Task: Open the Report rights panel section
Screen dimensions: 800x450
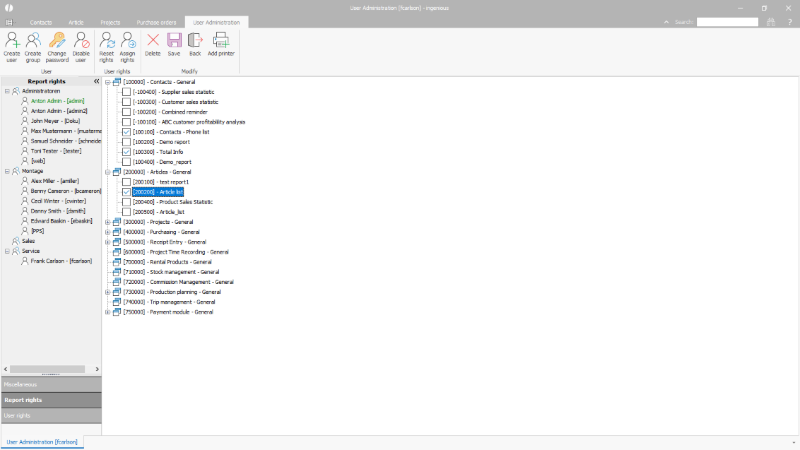Action: click(51, 400)
